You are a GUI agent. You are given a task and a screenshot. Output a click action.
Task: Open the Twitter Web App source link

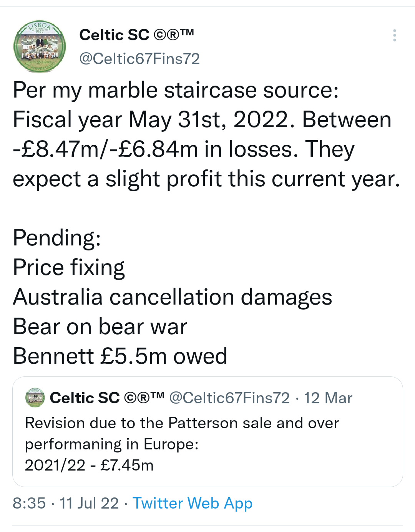pyautogui.click(x=193, y=503)
